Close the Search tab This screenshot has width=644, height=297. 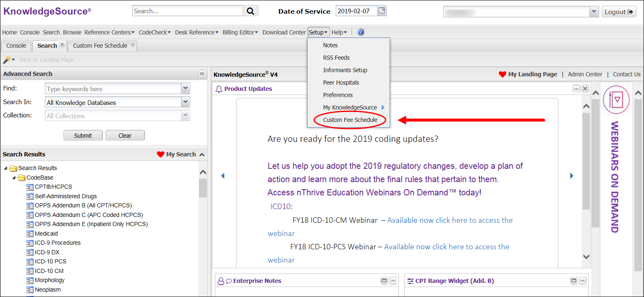click(x=62, y=45)
